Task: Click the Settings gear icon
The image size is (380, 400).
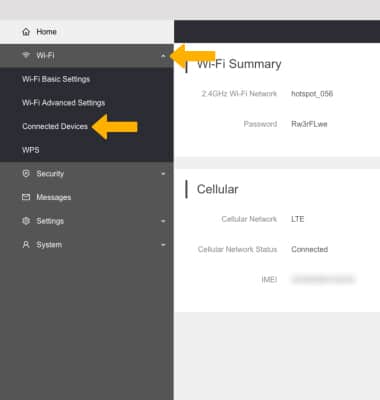Action: click(x=26, y=221)
